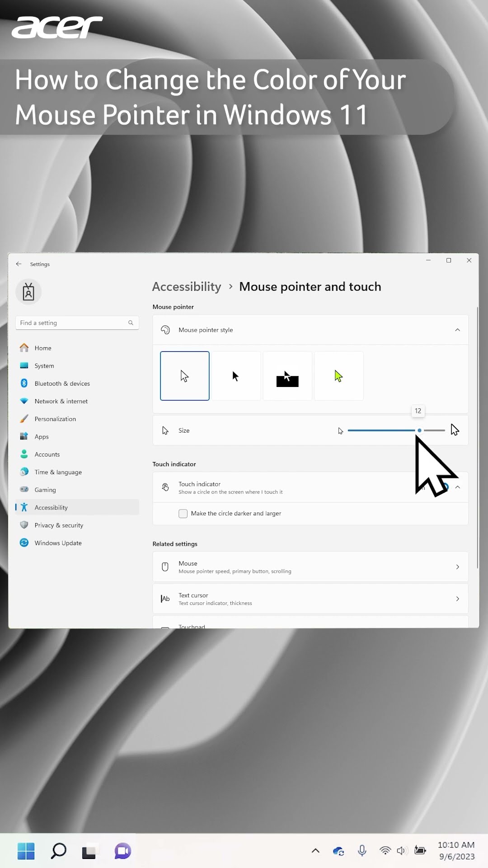This screenshot has width=488, height=868.
Task: Open Network & internet settings
Action: coord(77,401)
